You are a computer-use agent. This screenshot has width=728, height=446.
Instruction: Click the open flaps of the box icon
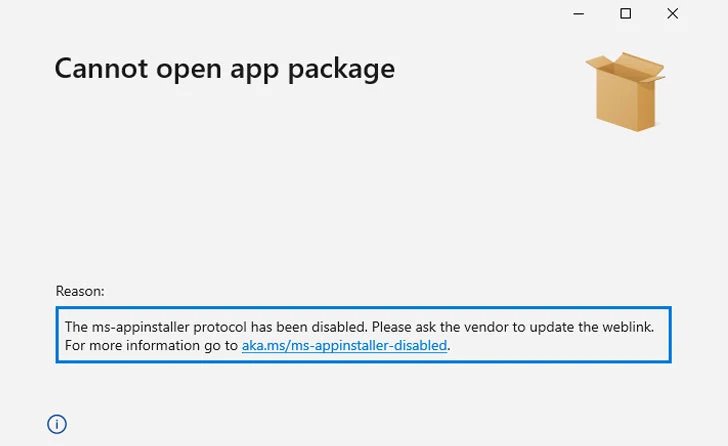coord(626,67)
